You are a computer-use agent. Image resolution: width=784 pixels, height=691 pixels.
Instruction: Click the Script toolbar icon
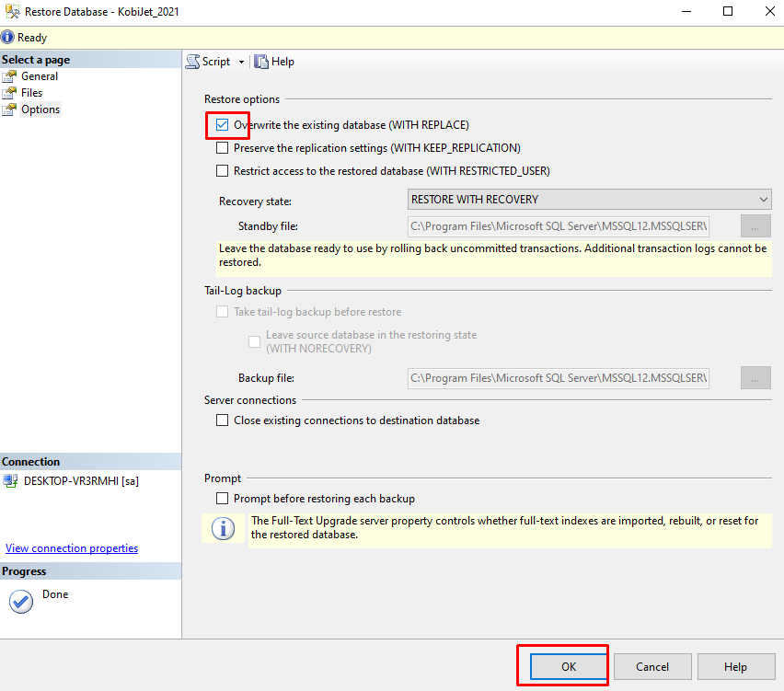tap(193, 62)
